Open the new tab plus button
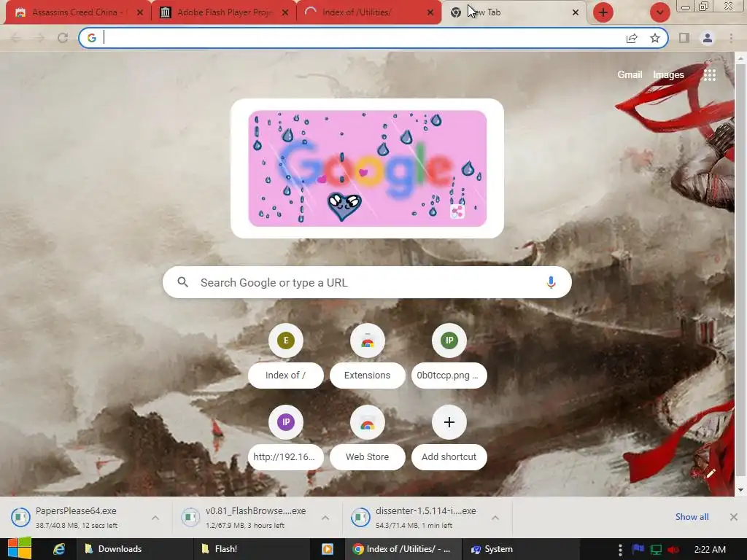Viewport: 747px width, 560px height. [x=603, y=12]
